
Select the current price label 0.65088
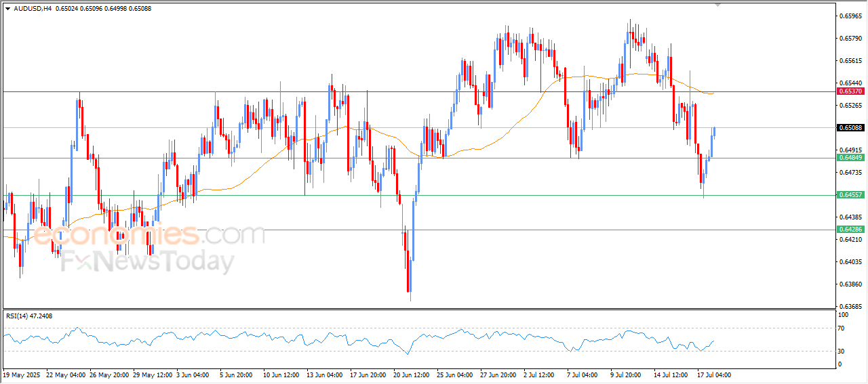[x=850, y=128]
